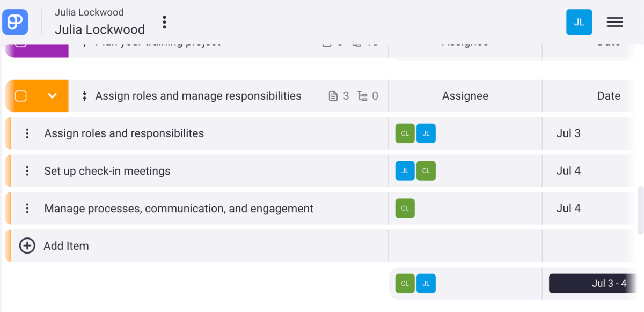The height and width of the screenshot is (312, 644).
Task: Click the Jul 3 date for Assign roles task
Action: 568,133
